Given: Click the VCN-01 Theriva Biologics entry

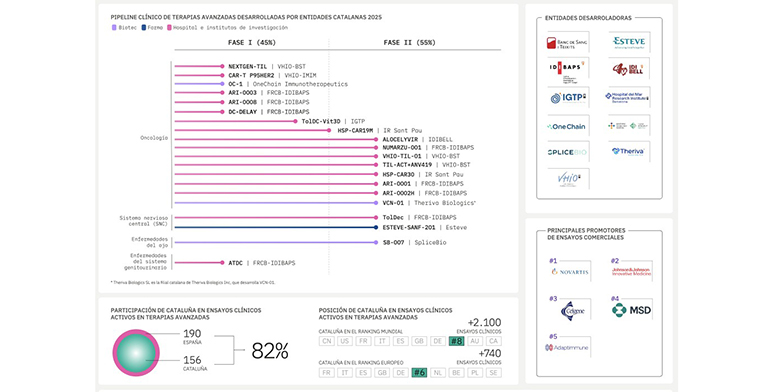Looking at the screenshot, I should point(429,203).
